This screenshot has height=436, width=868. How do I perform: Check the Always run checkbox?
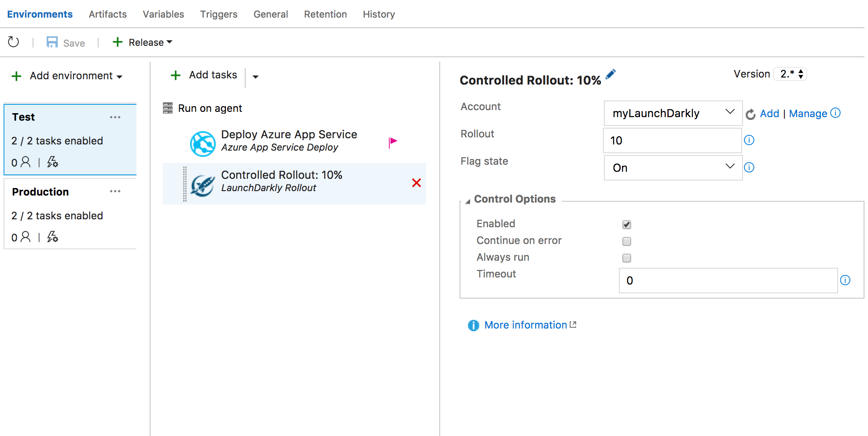(627, 258)
